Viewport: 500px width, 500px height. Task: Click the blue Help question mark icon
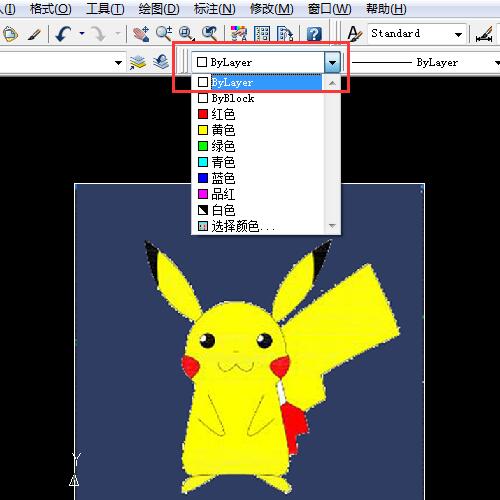tap(314, 34)
